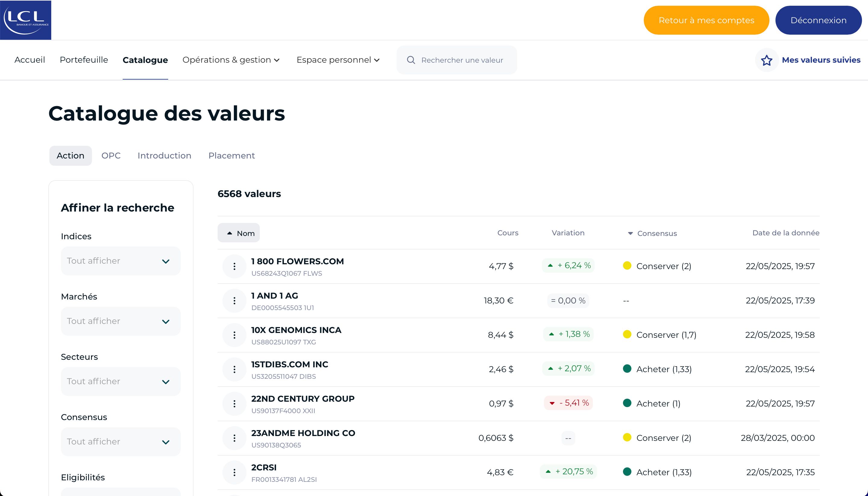Viewport: 868px width, 496px height.
Task: Click the magnifier search icon
Action: pyautogui.click(x=411, y=60)
